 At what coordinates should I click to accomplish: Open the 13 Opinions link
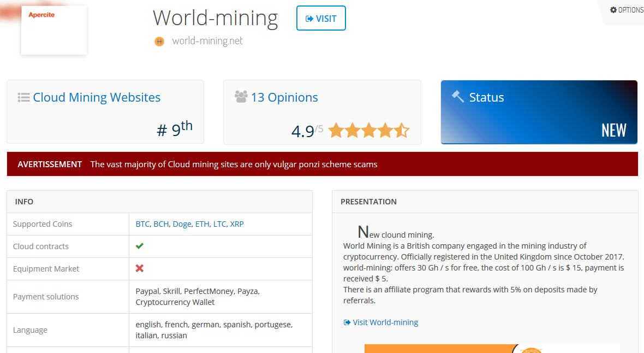tap(284, 97)
